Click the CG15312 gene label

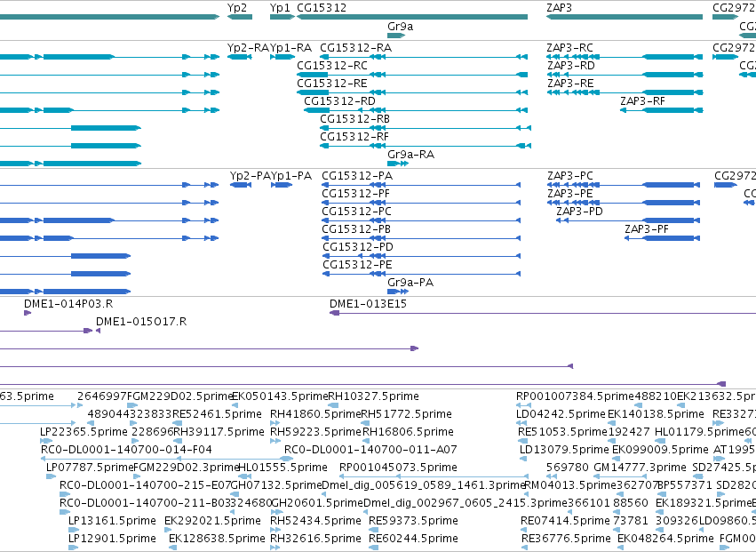tap(322, 8)
